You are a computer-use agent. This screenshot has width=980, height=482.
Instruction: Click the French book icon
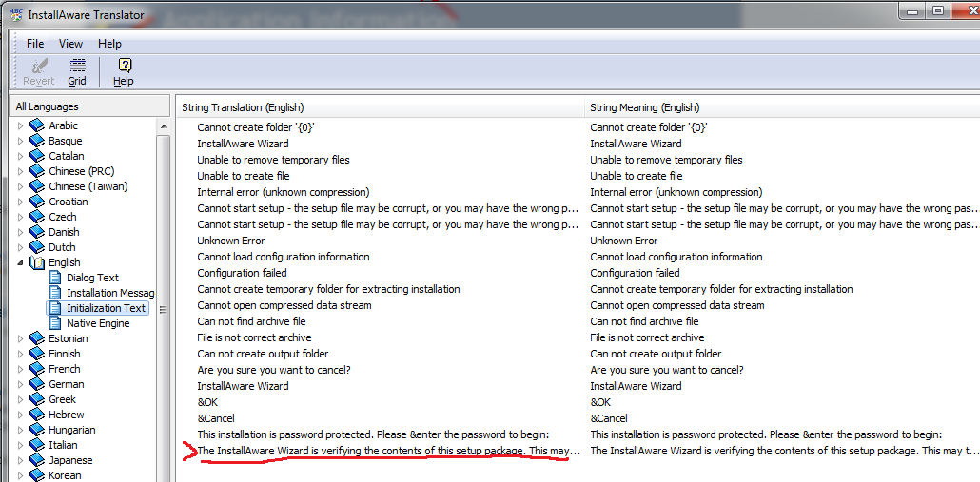pos(37,369)
